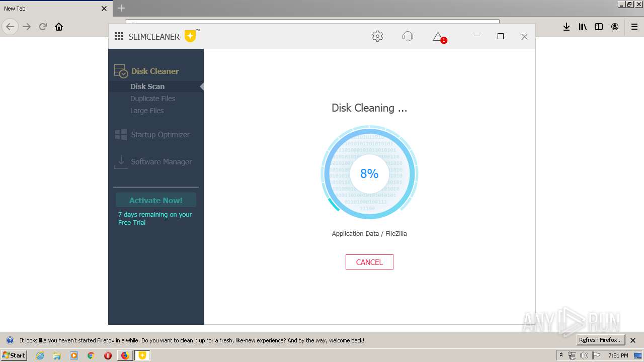Open Firefox home page
The width and height of the screenshot is (644, 362).
pos(59,27)
